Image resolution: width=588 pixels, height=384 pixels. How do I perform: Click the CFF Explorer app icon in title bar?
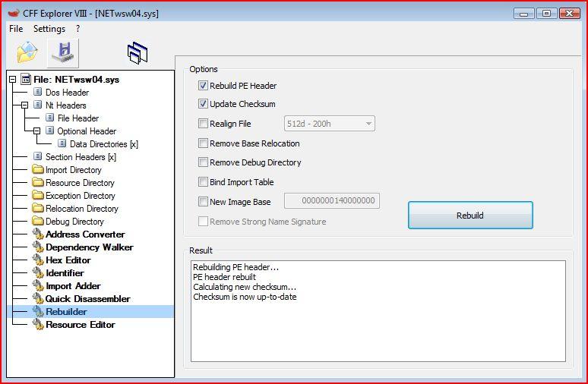pos(14,13)
